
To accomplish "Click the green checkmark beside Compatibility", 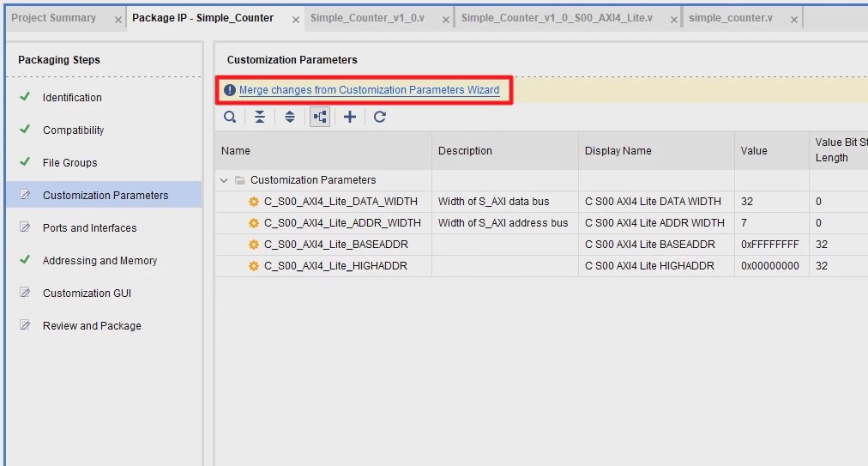I will pos(25,129).
